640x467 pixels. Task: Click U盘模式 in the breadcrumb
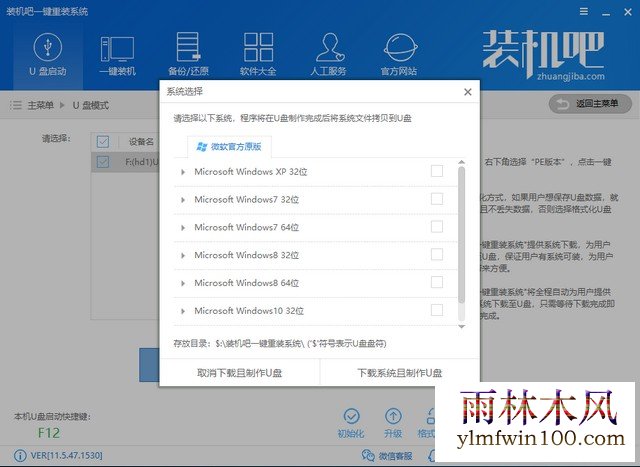(91, 105)
